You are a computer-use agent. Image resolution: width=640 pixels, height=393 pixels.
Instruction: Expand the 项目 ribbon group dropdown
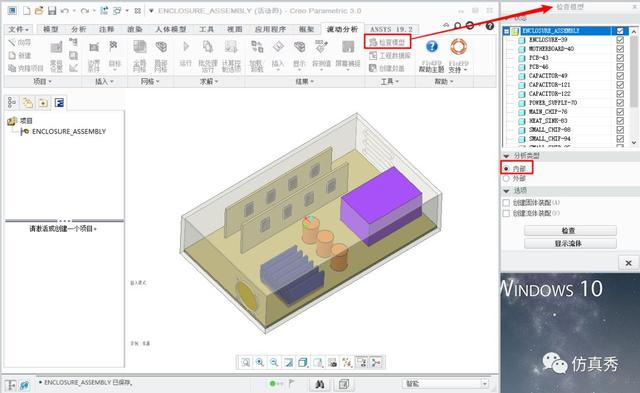[42, 82]
